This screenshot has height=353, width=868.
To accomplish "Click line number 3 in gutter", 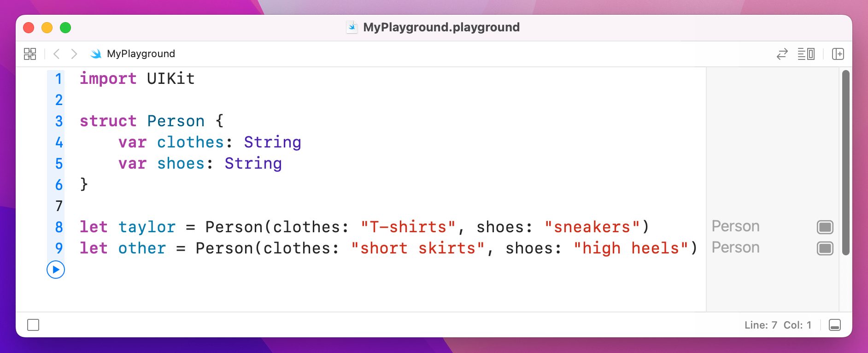I will coord(59,121).
